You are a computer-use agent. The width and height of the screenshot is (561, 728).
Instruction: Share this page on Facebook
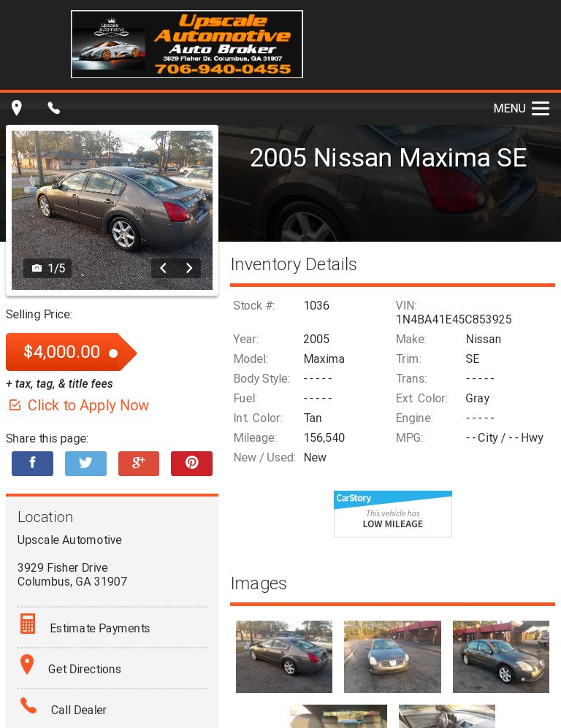pos(33,464)
